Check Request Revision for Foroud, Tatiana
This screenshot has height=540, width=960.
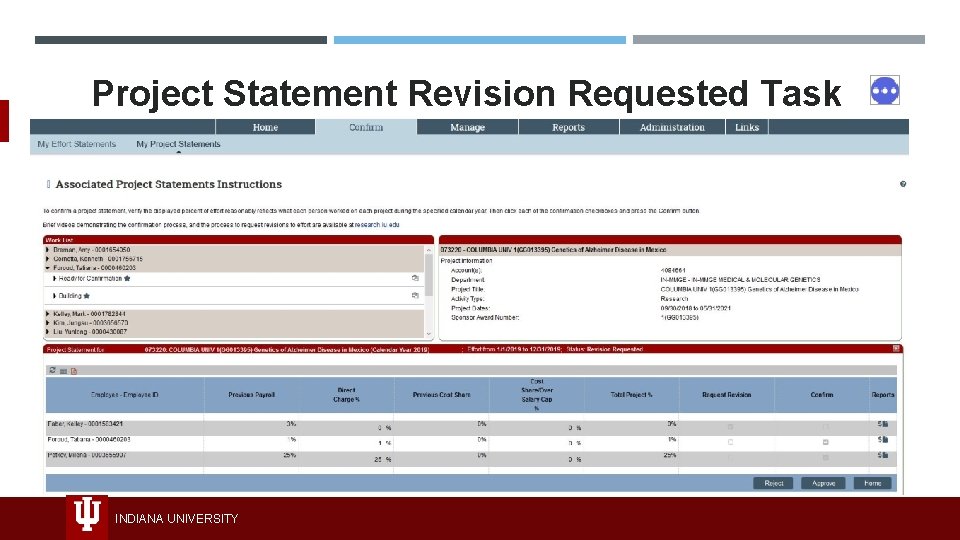[730, 442]
